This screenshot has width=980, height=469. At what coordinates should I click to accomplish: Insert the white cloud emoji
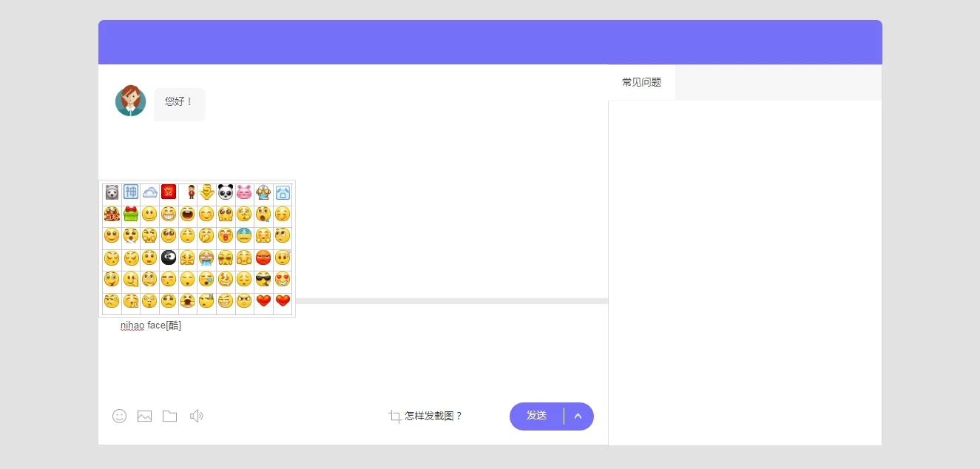point(150,192)
